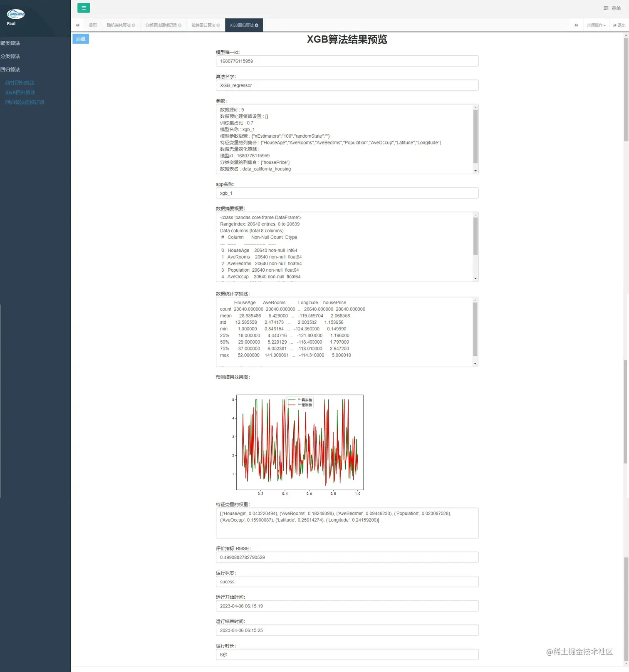Open 回归算法建模记录 in the sidebar

point(25,102)
